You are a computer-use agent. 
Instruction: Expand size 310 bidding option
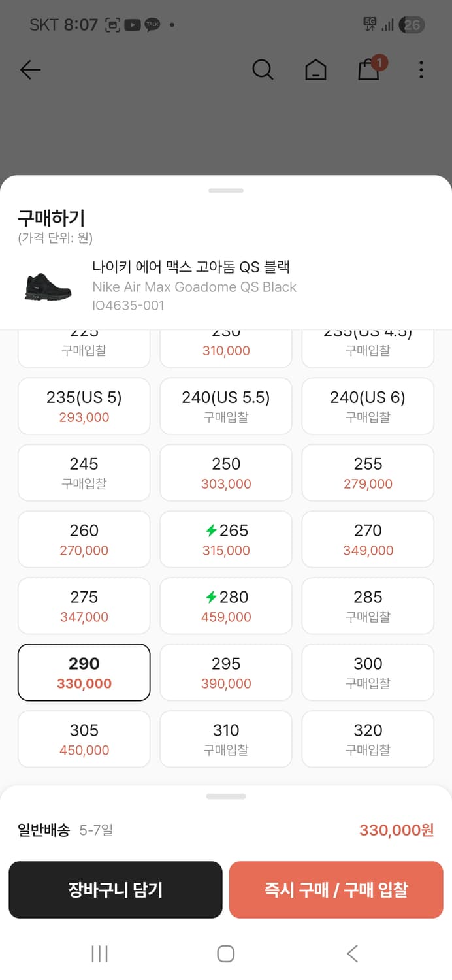pyautogui.click(x=225, y=739)
